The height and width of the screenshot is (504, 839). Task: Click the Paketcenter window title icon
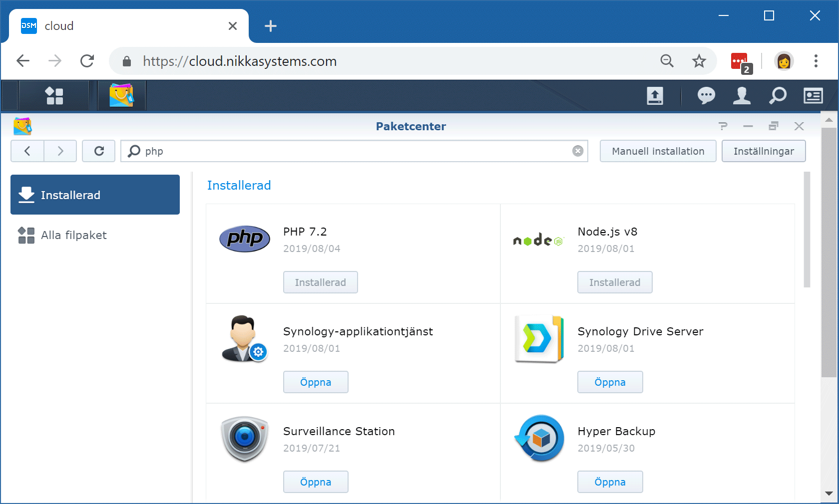pyautogui.click(x=22, y=126)
